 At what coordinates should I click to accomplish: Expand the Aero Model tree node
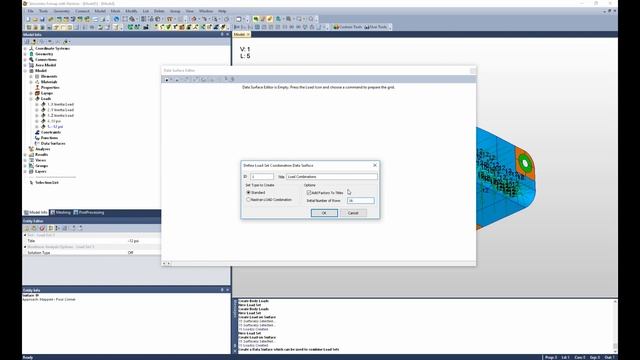pyautogui.click(x=25, y=65)
